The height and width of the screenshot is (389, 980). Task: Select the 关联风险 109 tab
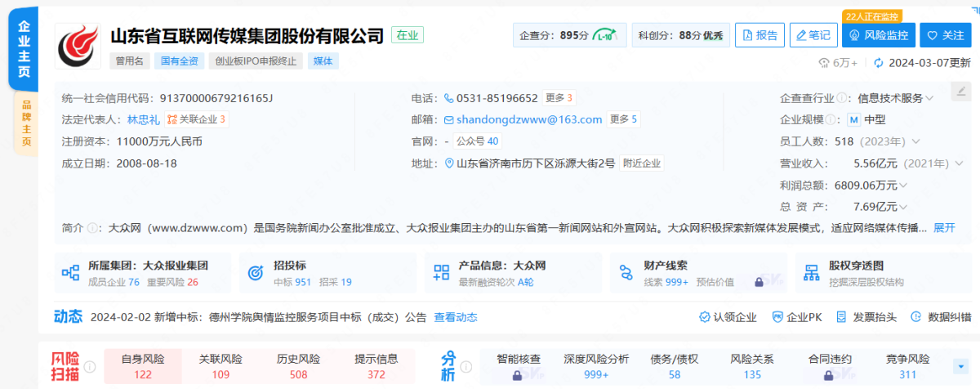pos(220,366)
